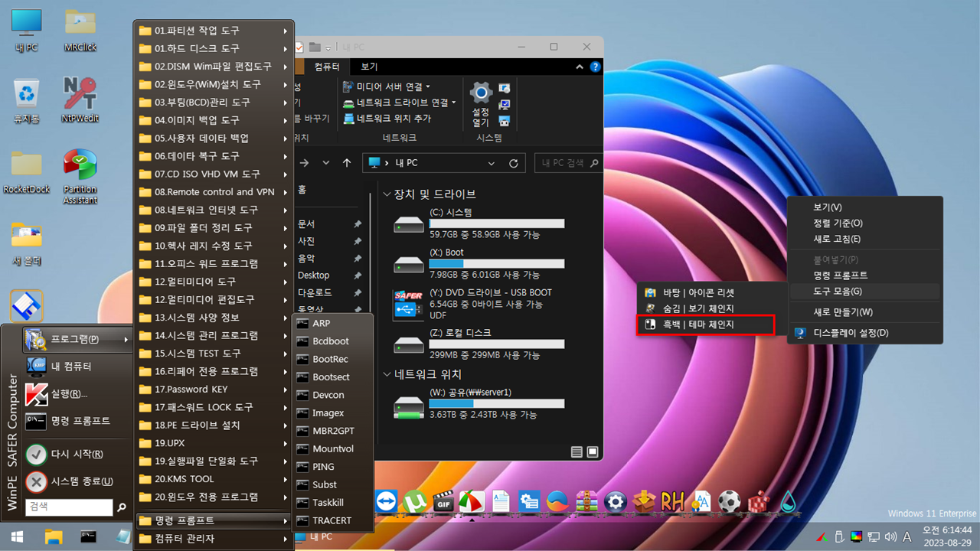Viewport: 980px width, 551px height.
Task: Click the volume speaker tray icon
Action: [x=890, y=536]
